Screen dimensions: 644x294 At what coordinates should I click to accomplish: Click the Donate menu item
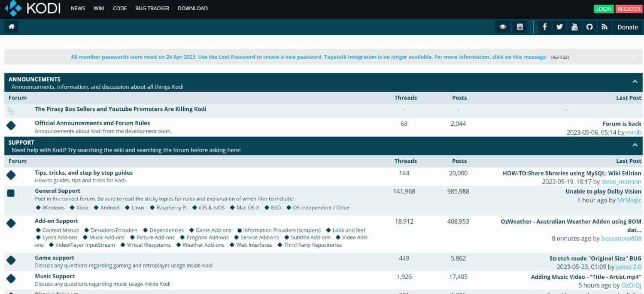pyautogui.click(x=627, y=27)
